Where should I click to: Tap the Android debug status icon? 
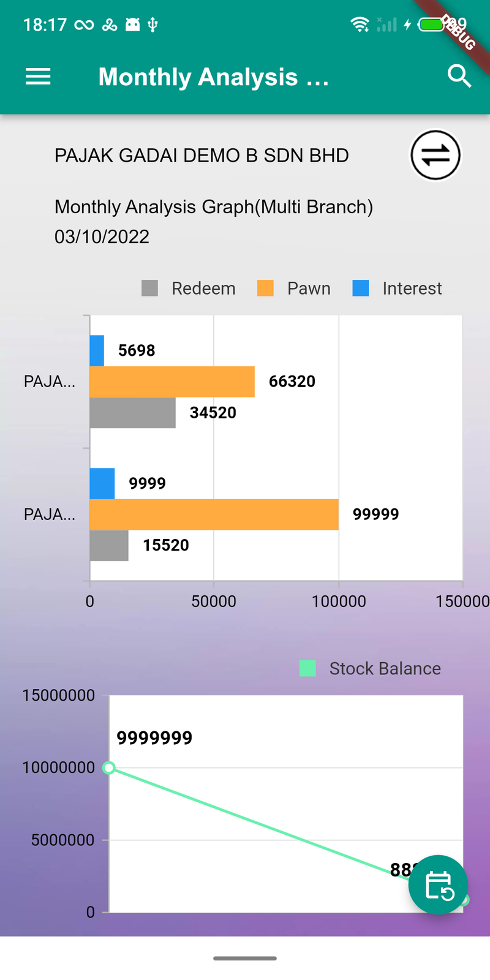click(132, 24)
